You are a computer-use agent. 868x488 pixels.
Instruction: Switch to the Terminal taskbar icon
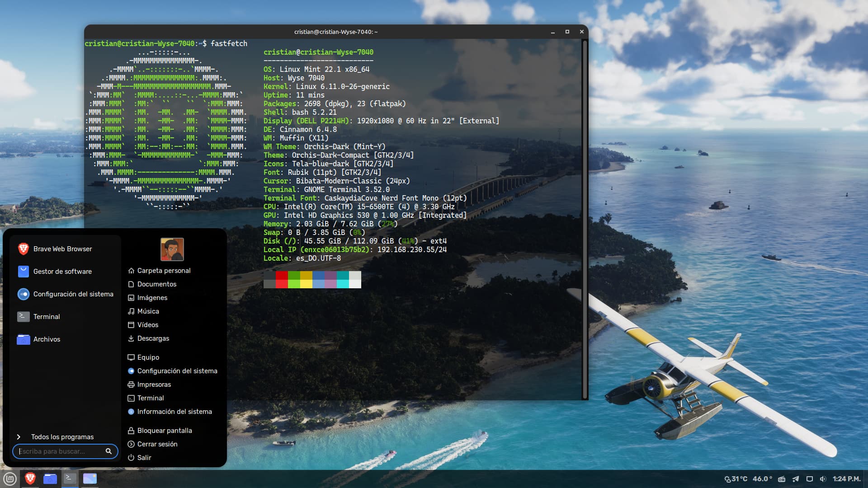click(x=70, y=479)
